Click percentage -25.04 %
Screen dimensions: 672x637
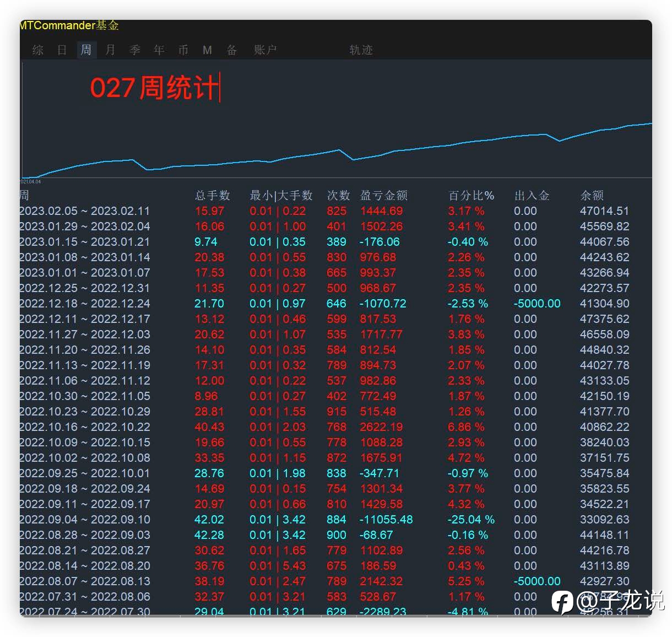tap(471, 519)
